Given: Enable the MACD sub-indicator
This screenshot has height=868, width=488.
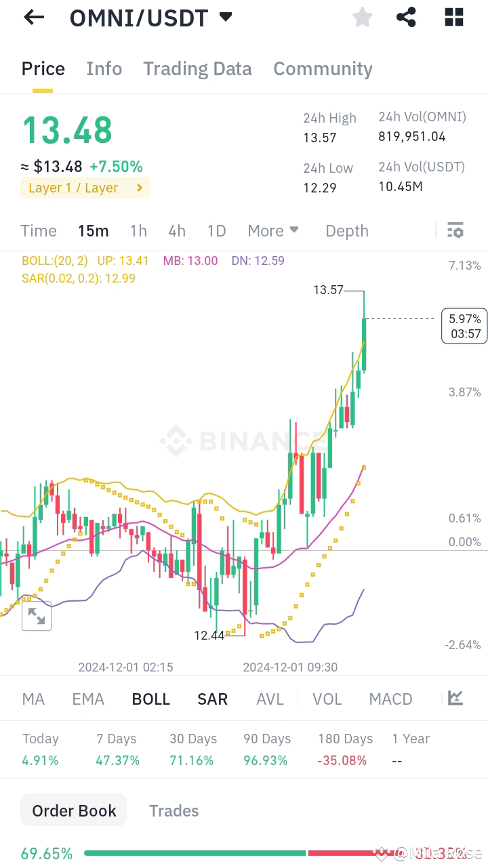Looking at the screenshot, I should pos(390,699).
